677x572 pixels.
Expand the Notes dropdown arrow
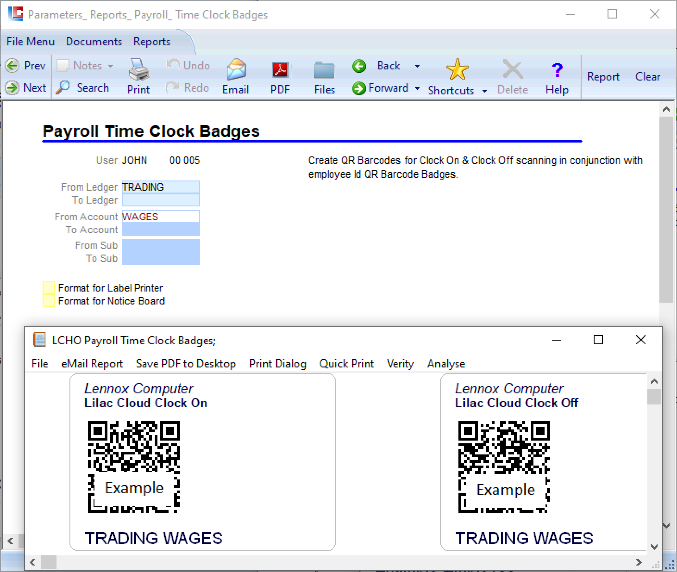click(111, 66)
